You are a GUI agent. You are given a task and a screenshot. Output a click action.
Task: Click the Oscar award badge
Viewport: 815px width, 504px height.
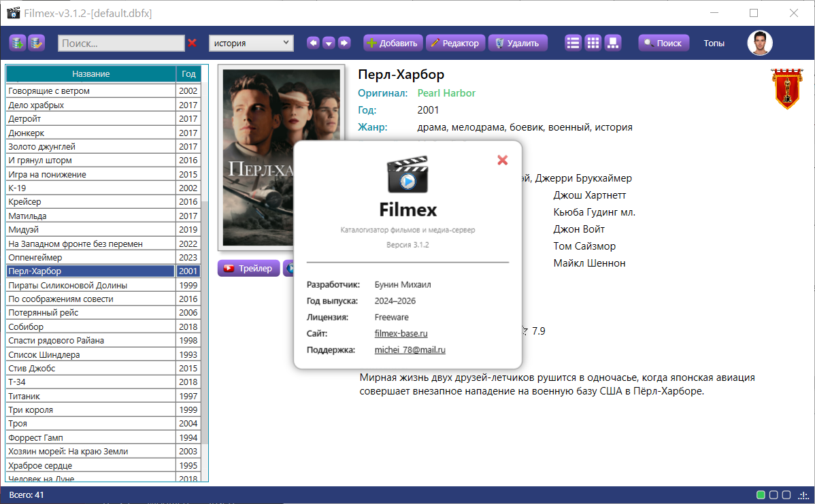[786, 89]
